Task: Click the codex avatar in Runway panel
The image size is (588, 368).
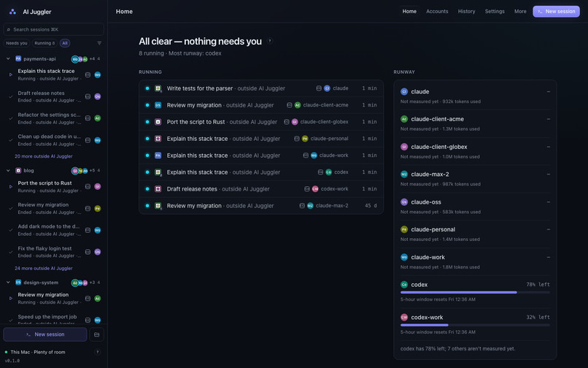Action: (x=404, y=285)
